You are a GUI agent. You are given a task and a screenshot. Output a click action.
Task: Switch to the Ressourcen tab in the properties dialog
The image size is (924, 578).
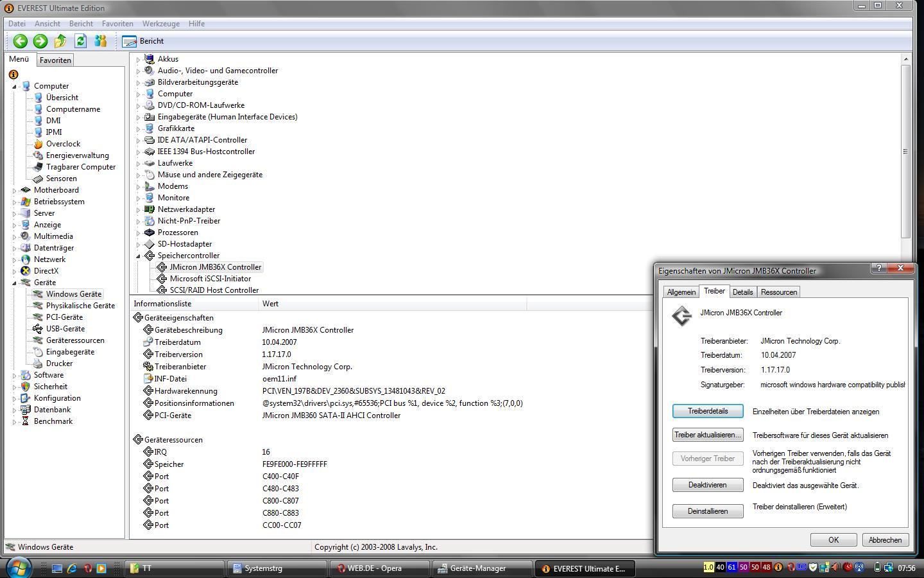(x=778, y=292)
